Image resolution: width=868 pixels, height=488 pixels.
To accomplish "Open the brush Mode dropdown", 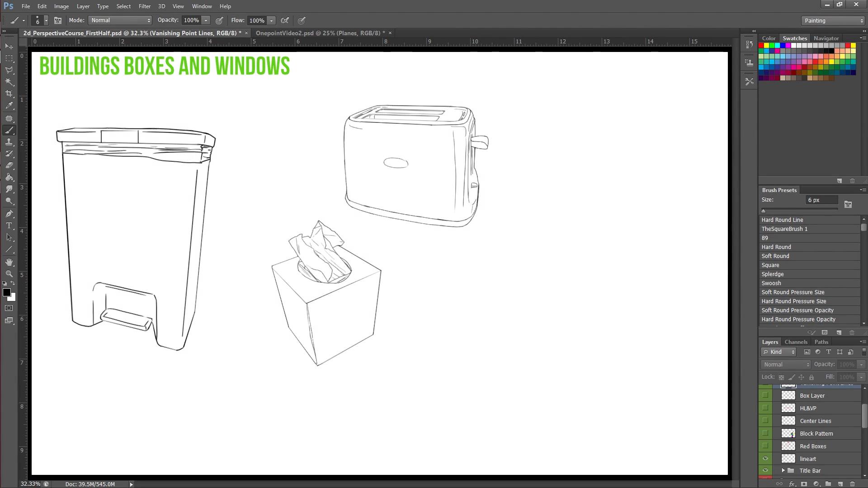I will 120,20.
